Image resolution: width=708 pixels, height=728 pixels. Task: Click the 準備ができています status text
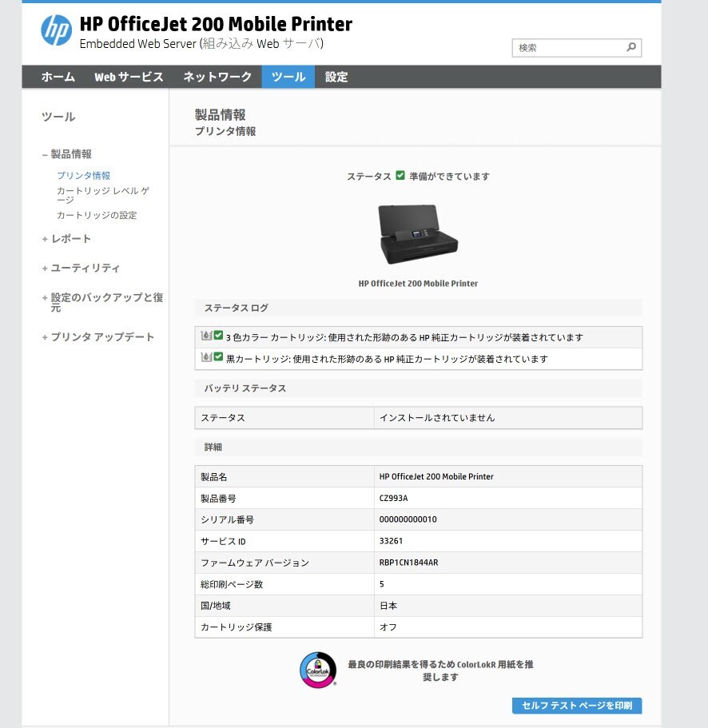pos(449,177)
